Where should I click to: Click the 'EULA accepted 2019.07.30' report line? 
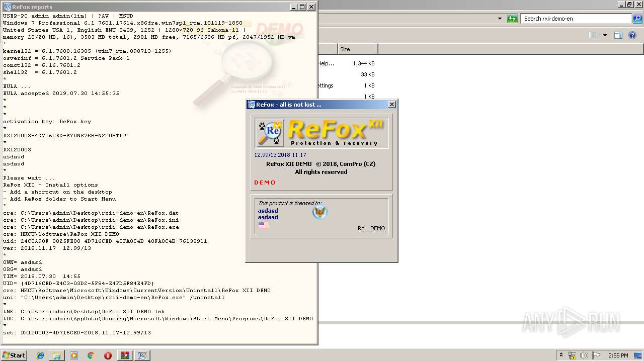click(x=61, y=94)
